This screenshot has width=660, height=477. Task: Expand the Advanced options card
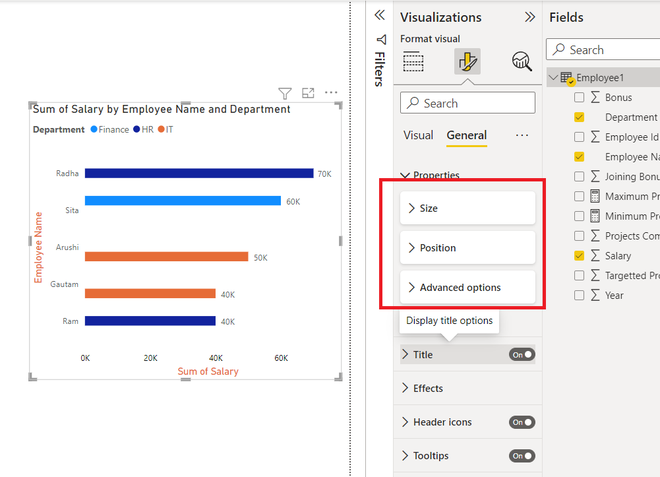coord(467,287)
